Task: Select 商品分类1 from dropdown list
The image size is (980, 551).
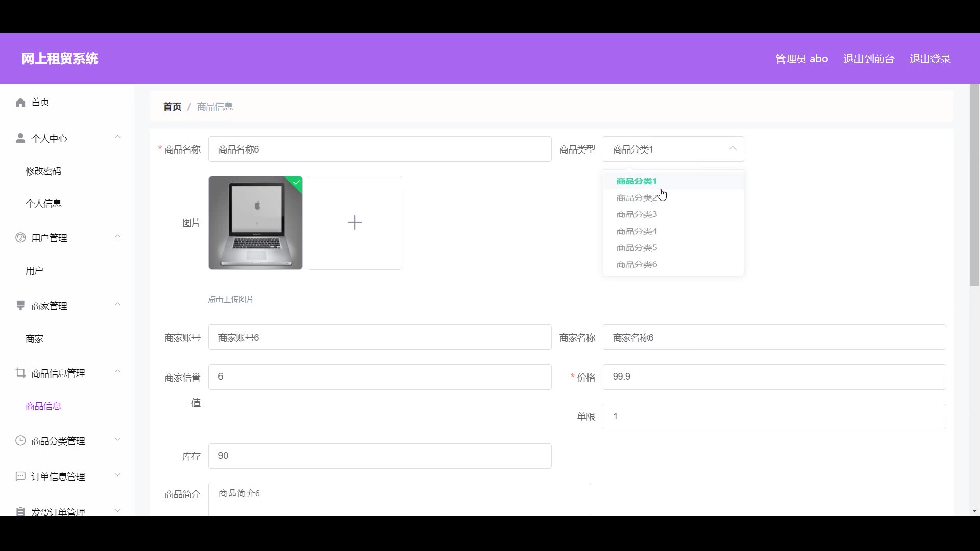Action: pos(673,181)
